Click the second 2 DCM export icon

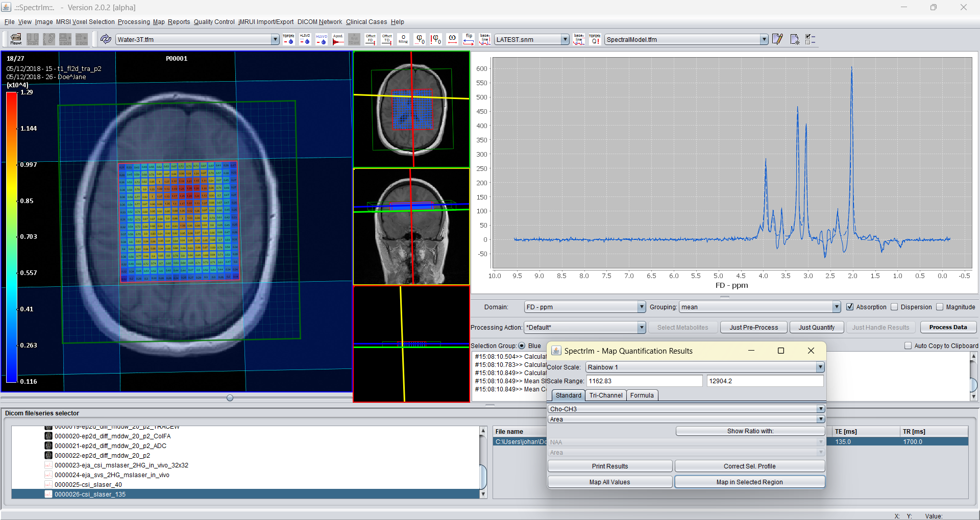[x=82, y=39]
